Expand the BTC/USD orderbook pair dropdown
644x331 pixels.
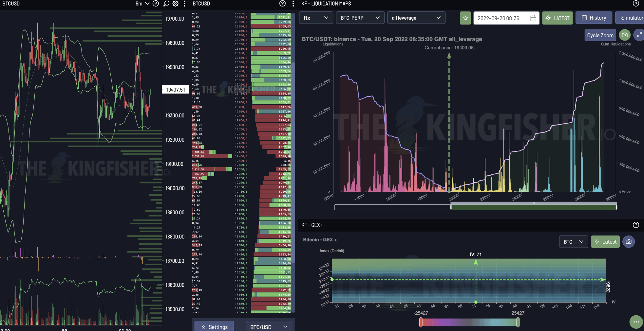[x=269, y=327]
